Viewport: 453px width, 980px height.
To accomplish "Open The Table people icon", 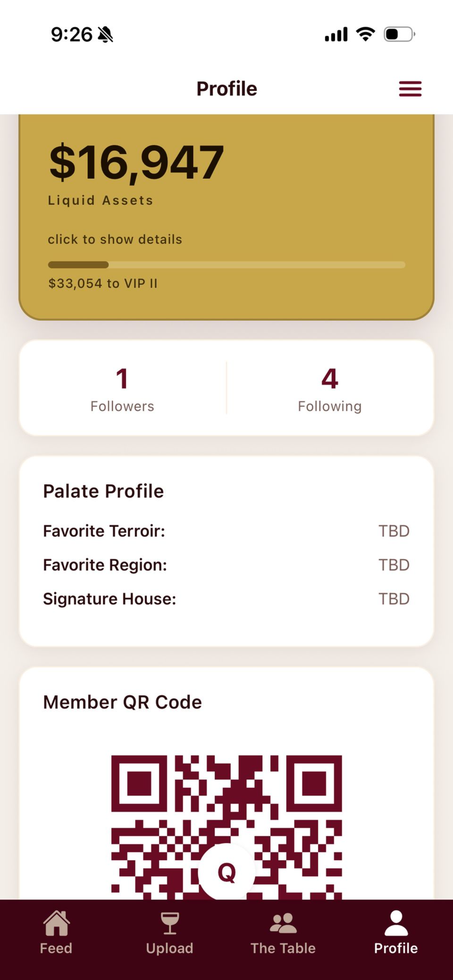I will tap(283, 923).
